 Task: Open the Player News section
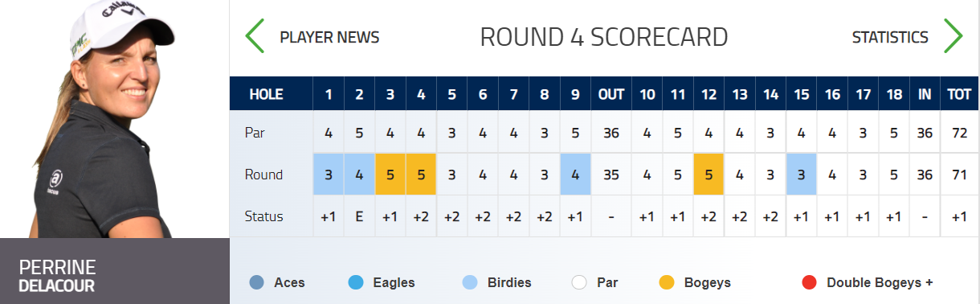329,37
